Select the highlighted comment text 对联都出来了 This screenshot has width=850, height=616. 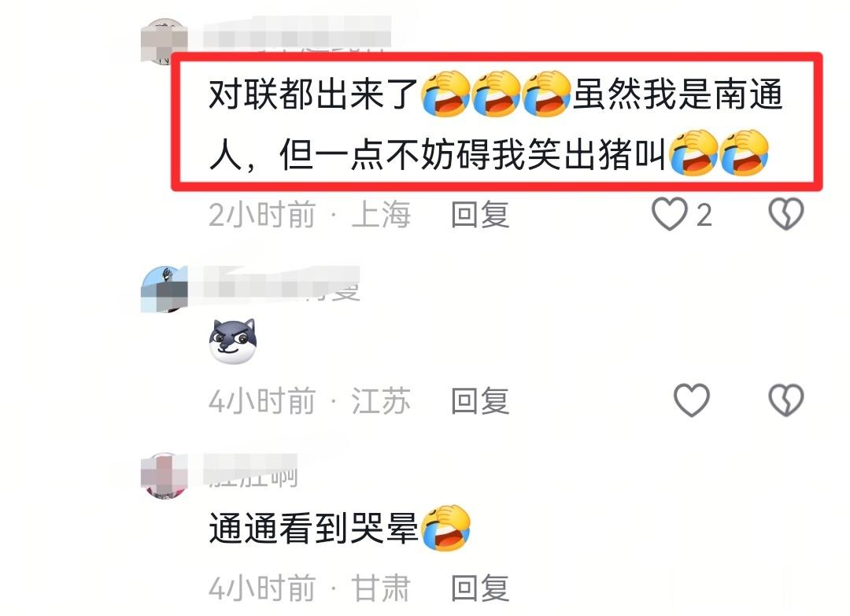coord(313,94)
